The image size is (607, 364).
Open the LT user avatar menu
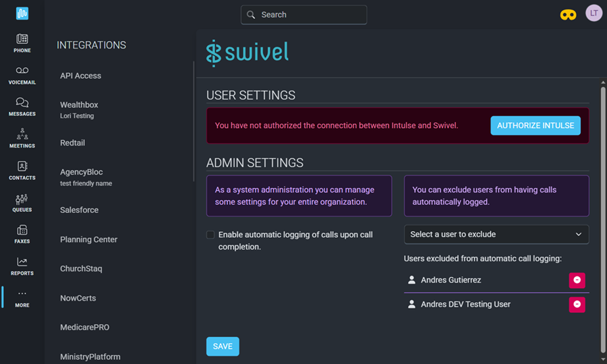[594, 13]
